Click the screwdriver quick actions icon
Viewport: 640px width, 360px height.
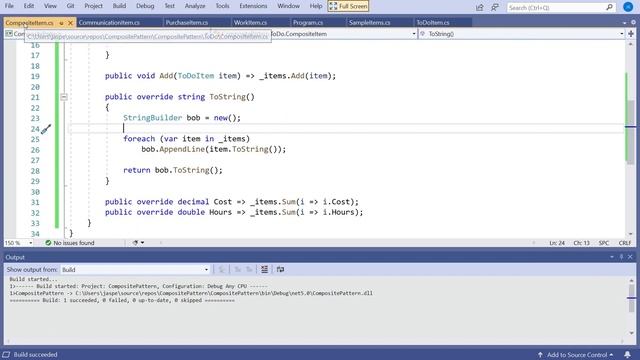coord(46,129)
